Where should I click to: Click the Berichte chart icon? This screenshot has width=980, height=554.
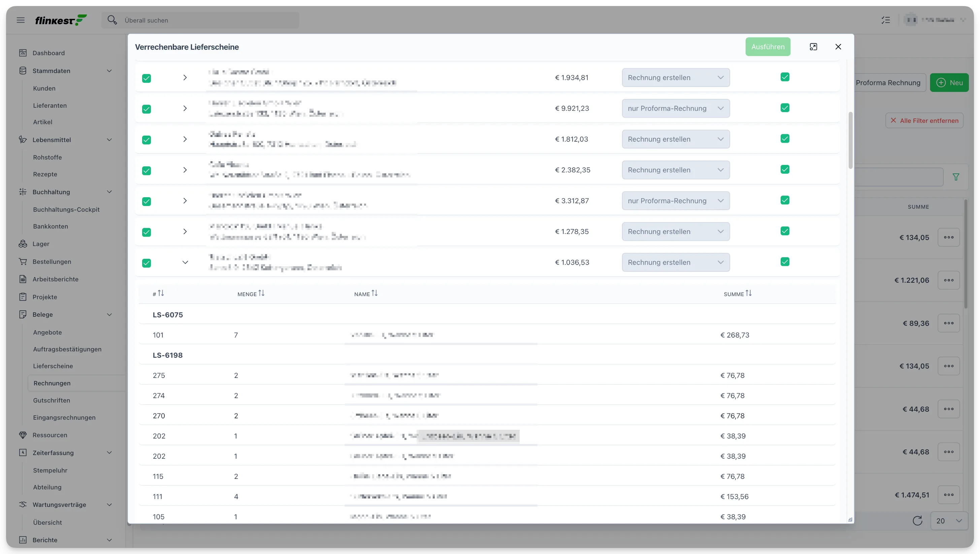[23, 540]
